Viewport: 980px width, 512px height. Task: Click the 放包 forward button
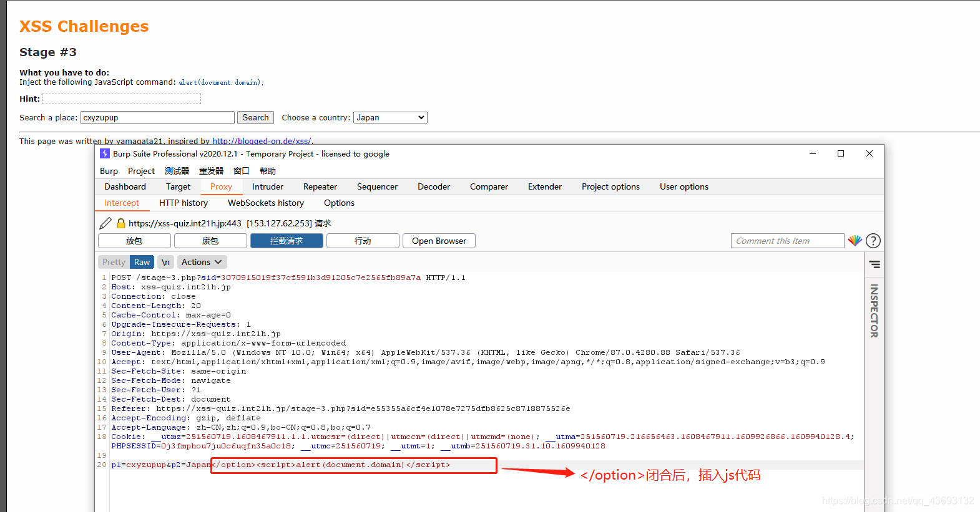[134, 241]
